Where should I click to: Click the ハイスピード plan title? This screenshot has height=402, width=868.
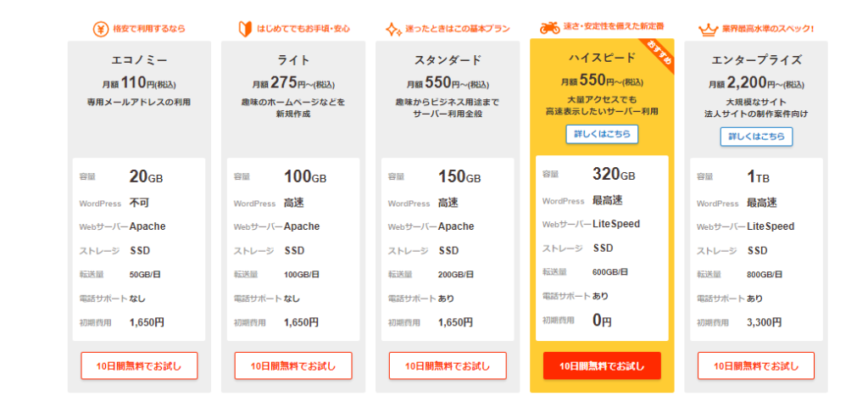pos(602,58)
